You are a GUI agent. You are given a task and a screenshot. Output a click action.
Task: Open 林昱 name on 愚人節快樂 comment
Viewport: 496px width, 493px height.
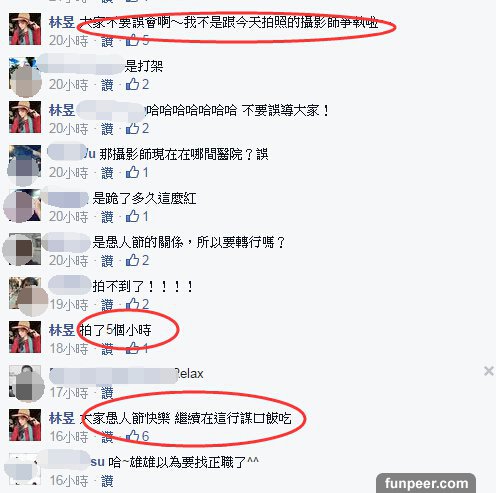(62, 418)
